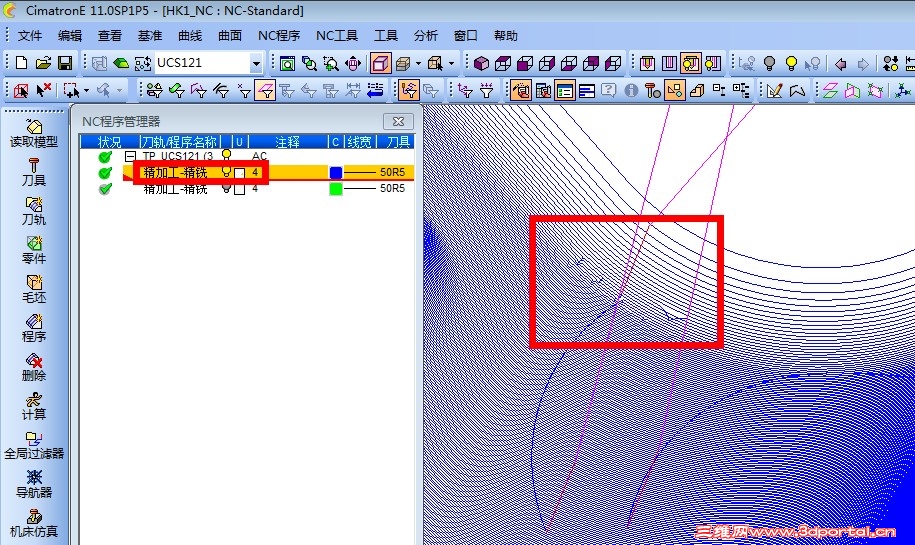Click 计算 (Calculate) in sidebar
The height and width of the screenshot is (545, 915).
(34, 407)
